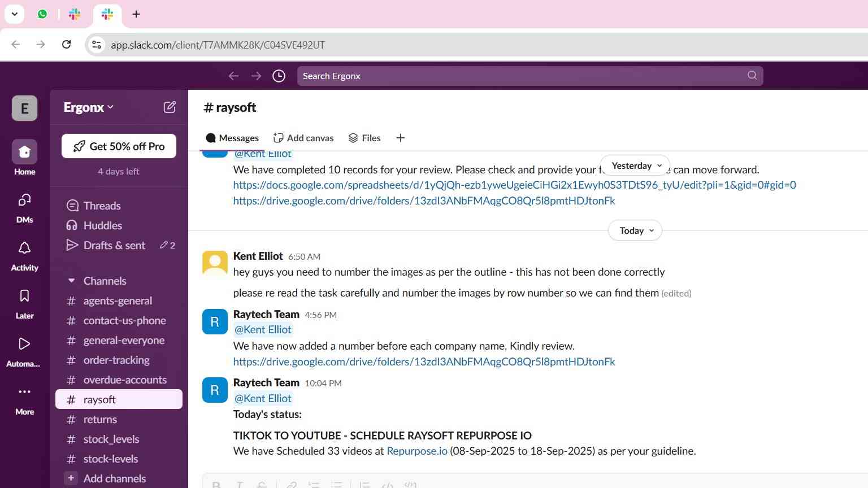Image resolution: width=868 pixels, height=488 pixels.
Task: Open the WhatsApp browser tab
Action: coord(42,14)
